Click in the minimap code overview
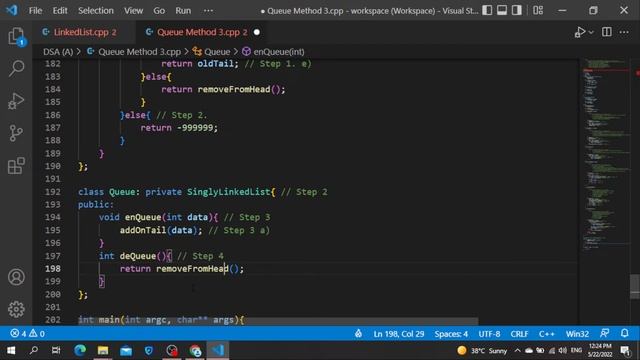This screenshot has height=360, width=640. pyautogui.click(x=605, y=155)
